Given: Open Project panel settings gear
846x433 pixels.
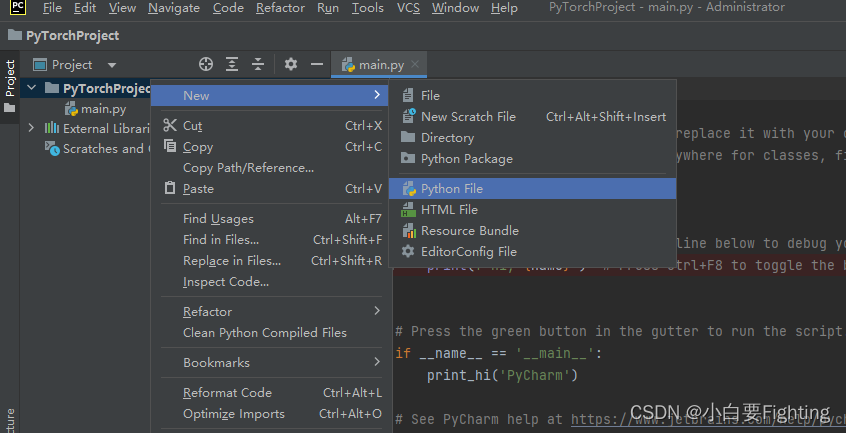Looking at the screenshot, I should pyautogui.click(x=291, y=65).
